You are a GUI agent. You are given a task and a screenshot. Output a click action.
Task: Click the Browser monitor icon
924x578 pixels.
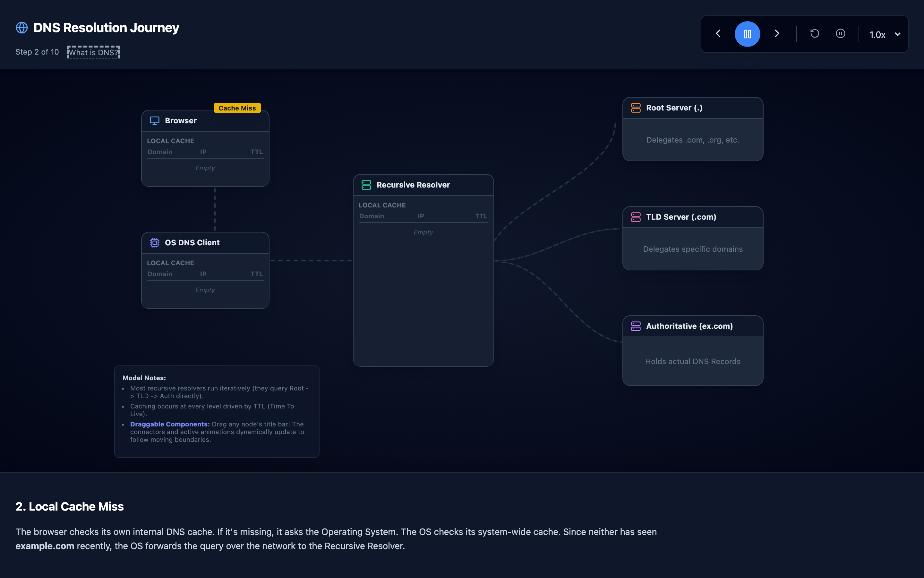pyautogui.click(x=155, y=121)
